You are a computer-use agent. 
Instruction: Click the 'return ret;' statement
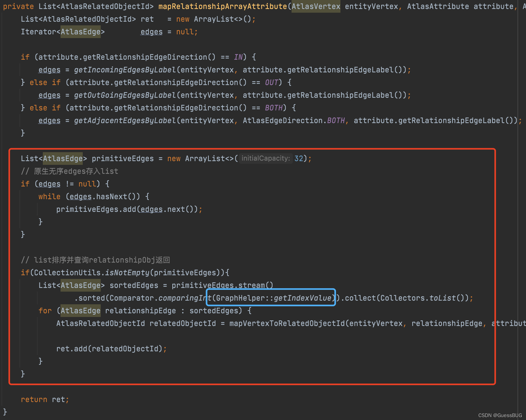(x=45, y=399)
